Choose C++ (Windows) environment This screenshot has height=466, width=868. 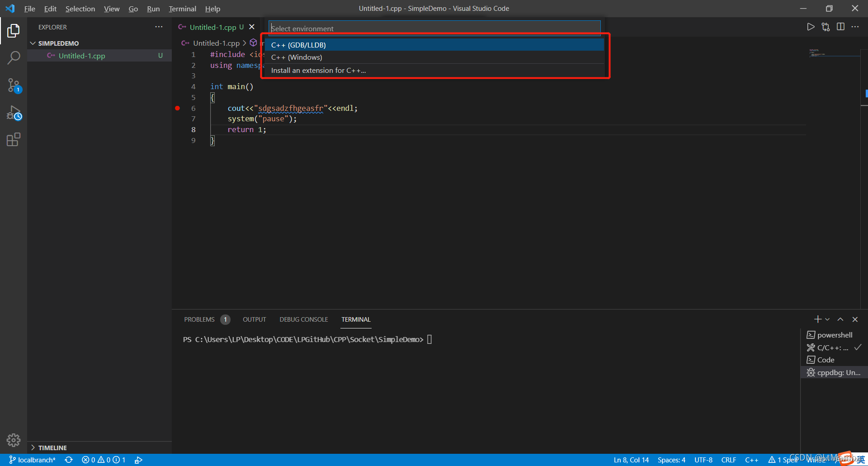click(x=434, y=57)
